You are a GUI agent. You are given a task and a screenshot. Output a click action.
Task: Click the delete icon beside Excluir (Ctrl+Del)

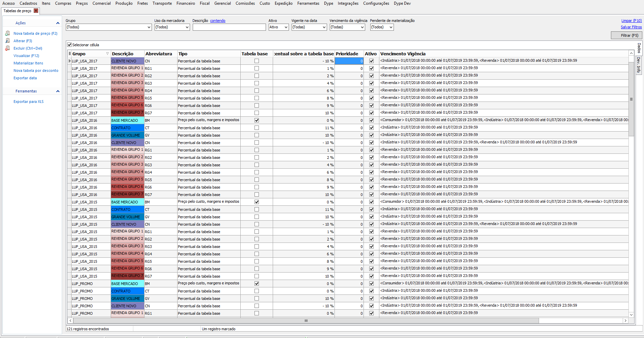click(x=7, y=48)
